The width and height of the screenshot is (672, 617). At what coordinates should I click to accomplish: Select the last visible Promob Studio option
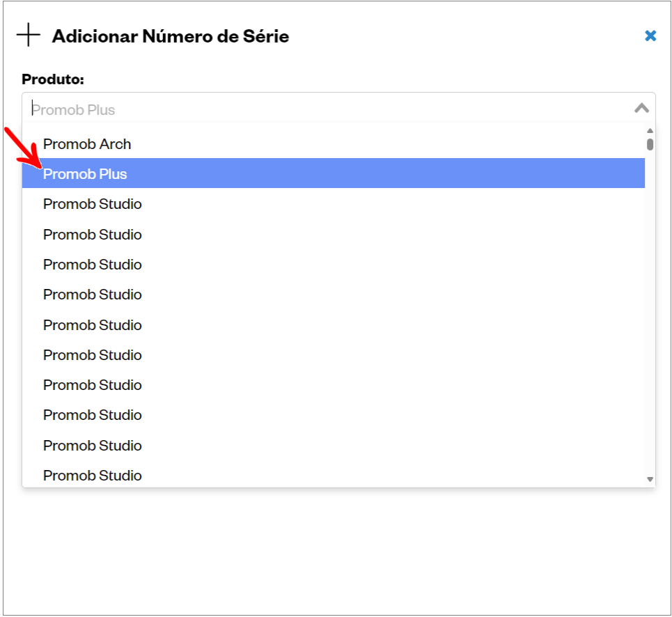(x=92, y=476)
